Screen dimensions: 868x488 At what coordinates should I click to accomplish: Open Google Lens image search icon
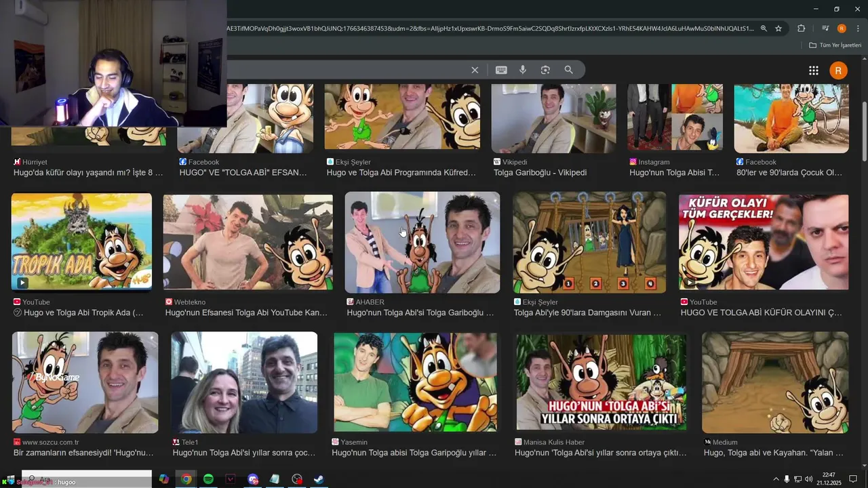tap(545, 70)
